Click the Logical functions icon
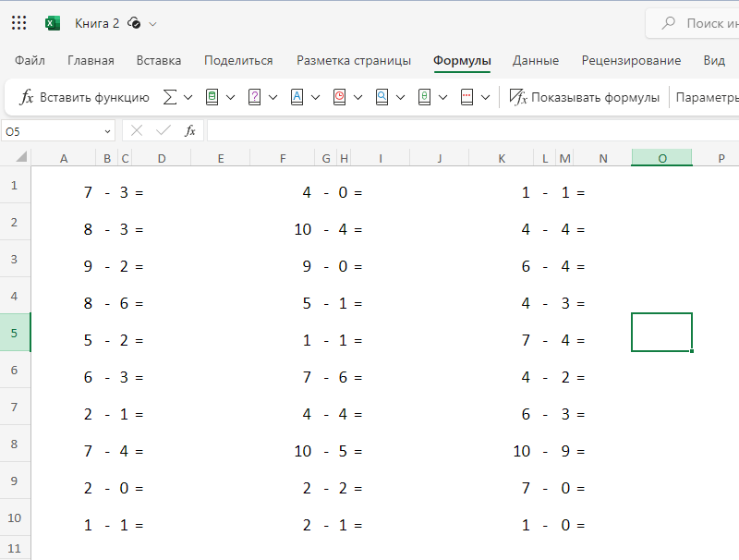This screenshot has width=739, height=560. 254,96
